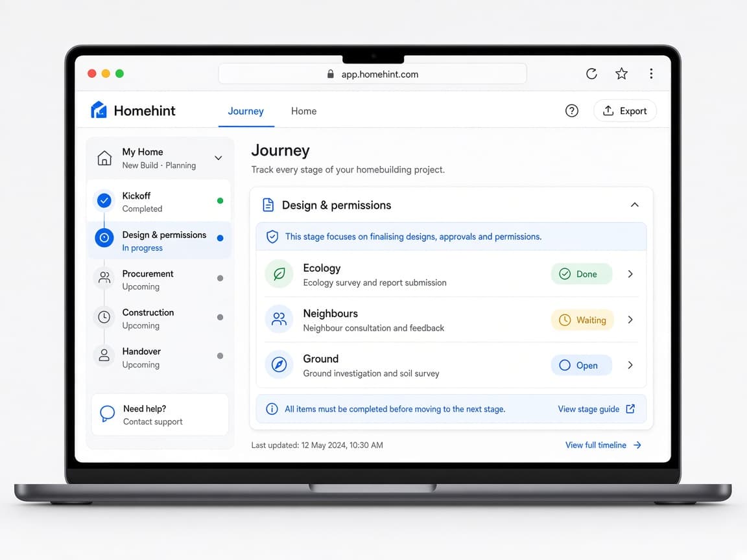
Task: Select Design & permissions stage in sidebar
Action: [160, 240]
